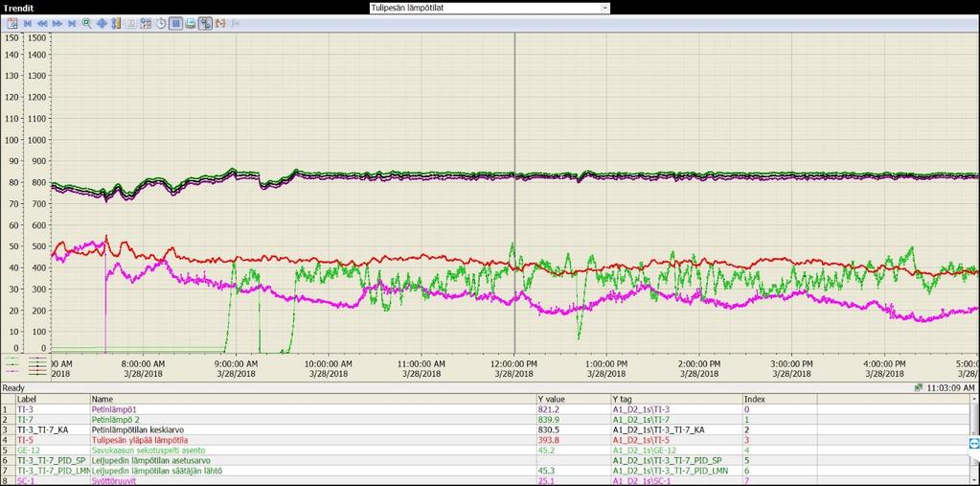This screenshot has width=980, height=486.
Task: Sort by the Label column header
Action: point(53,399)
